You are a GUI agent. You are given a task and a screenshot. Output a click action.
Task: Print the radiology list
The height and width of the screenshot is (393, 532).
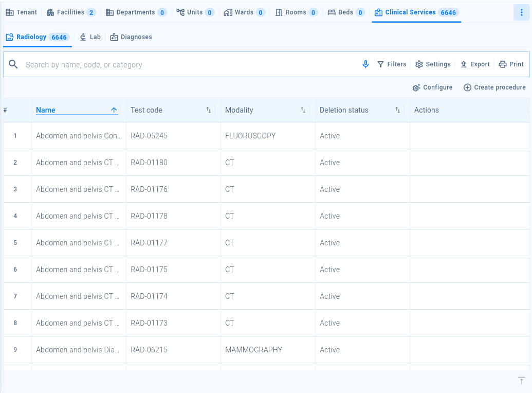511,64
